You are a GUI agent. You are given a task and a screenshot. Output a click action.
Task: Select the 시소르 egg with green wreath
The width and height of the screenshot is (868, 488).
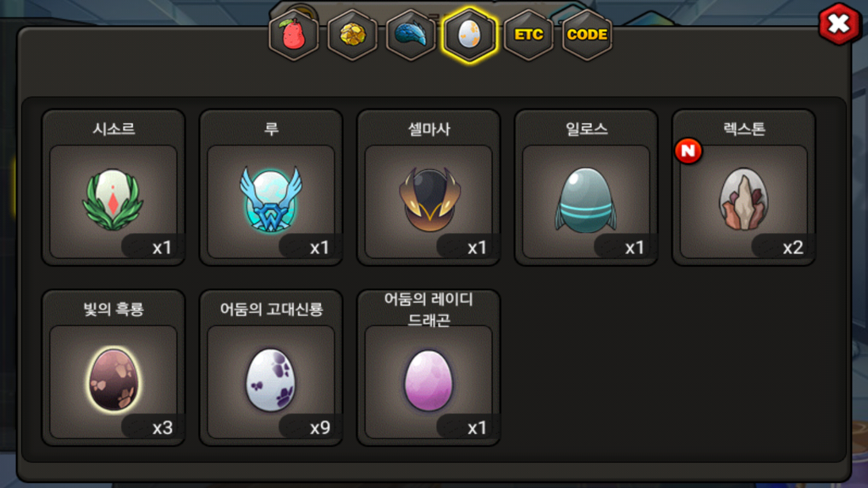click(x=113, y=200)
